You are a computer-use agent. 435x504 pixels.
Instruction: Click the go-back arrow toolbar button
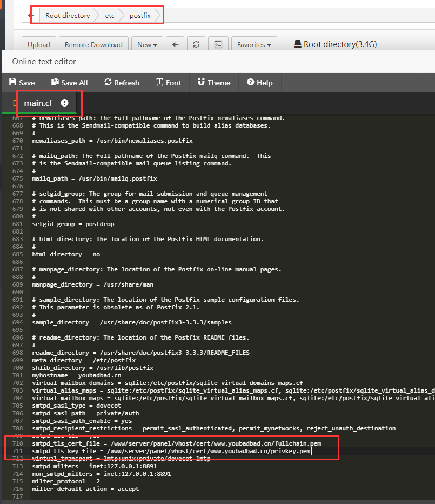(x=175, y=44)
